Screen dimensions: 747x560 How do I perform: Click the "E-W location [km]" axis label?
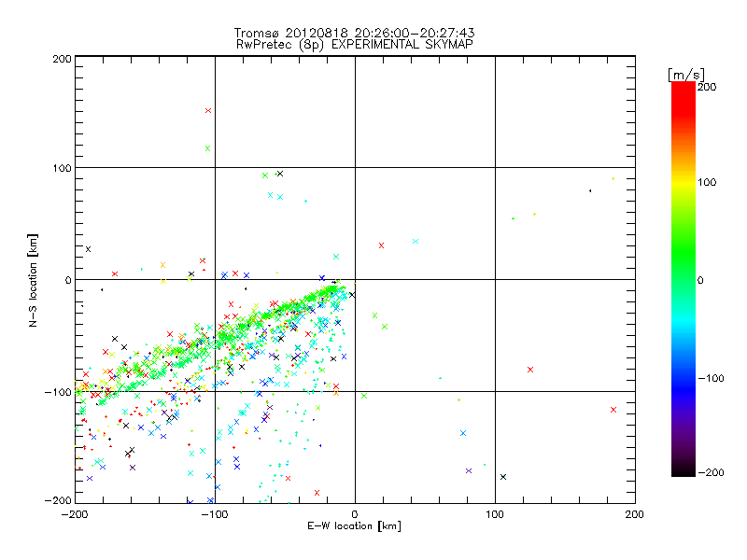(x=354, y=526)
